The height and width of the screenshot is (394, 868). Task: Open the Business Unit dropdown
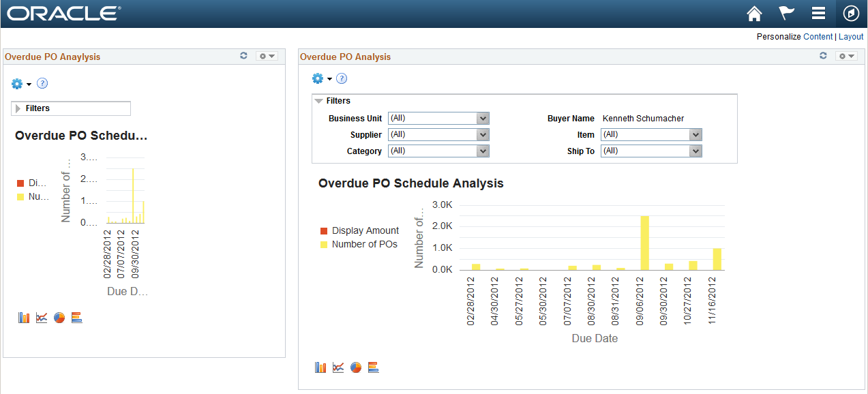438,118
